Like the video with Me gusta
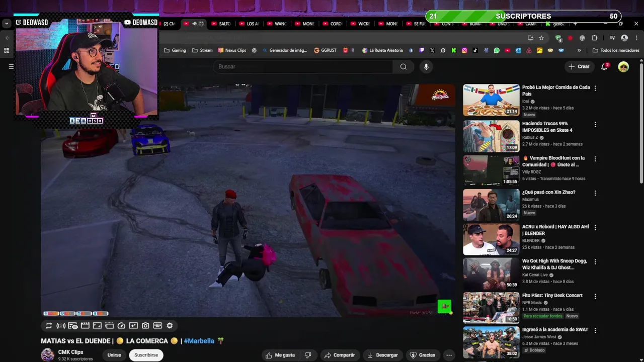Viewport: 644px width, 362px height. pyautogui.click(x=280, y=355)
